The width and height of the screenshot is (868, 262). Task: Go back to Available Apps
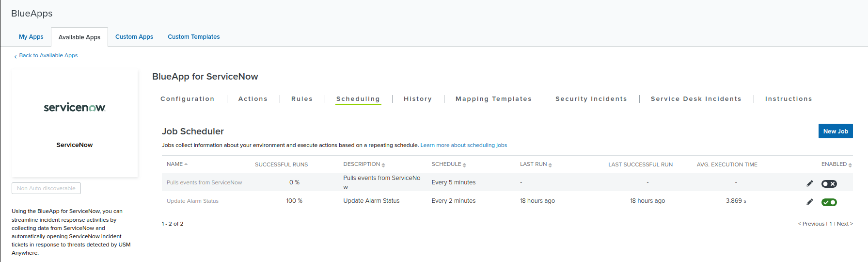[x=46, y=56]
